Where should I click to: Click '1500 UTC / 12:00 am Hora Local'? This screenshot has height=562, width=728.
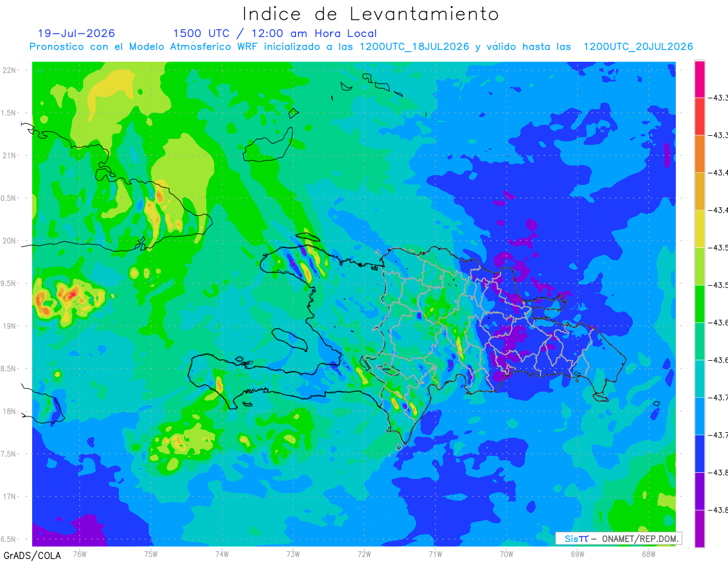pyautogui.click(x=275, y=33)
